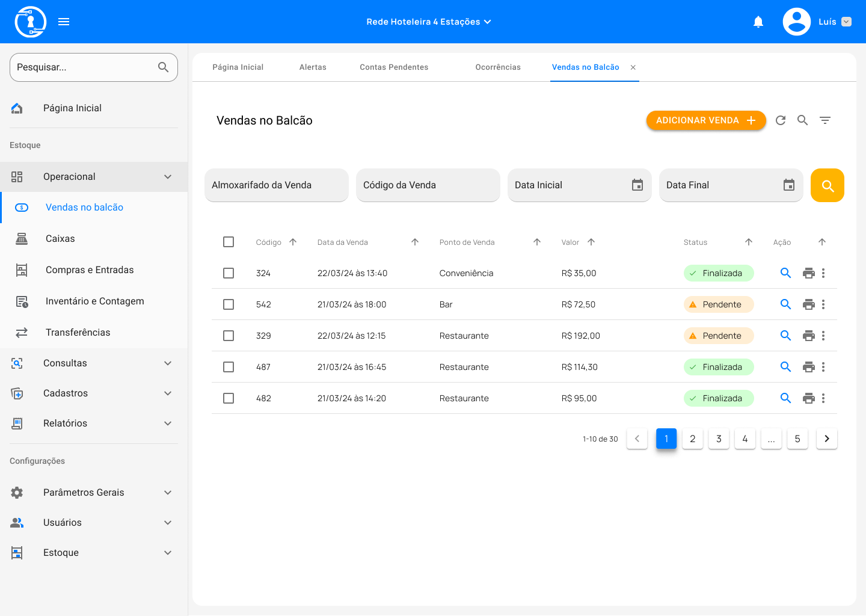Check the row for sale 329

(229, 336)
